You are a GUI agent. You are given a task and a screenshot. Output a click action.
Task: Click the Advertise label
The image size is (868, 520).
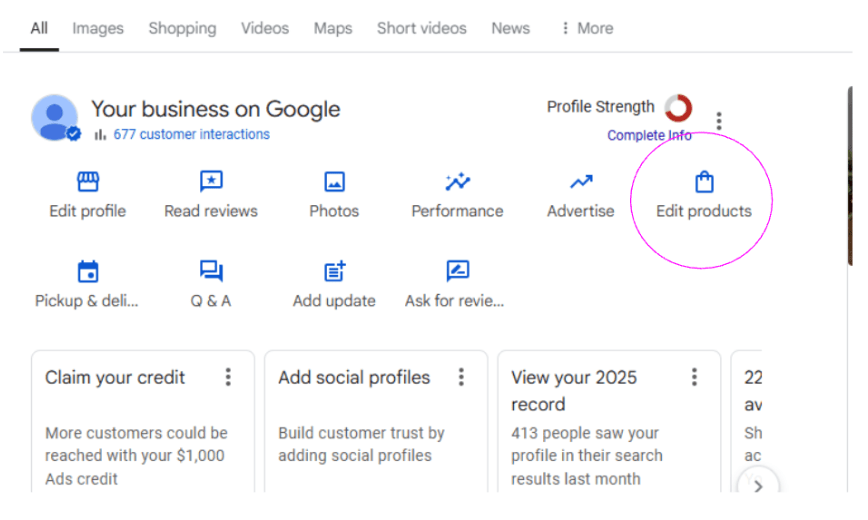point(581,211)
